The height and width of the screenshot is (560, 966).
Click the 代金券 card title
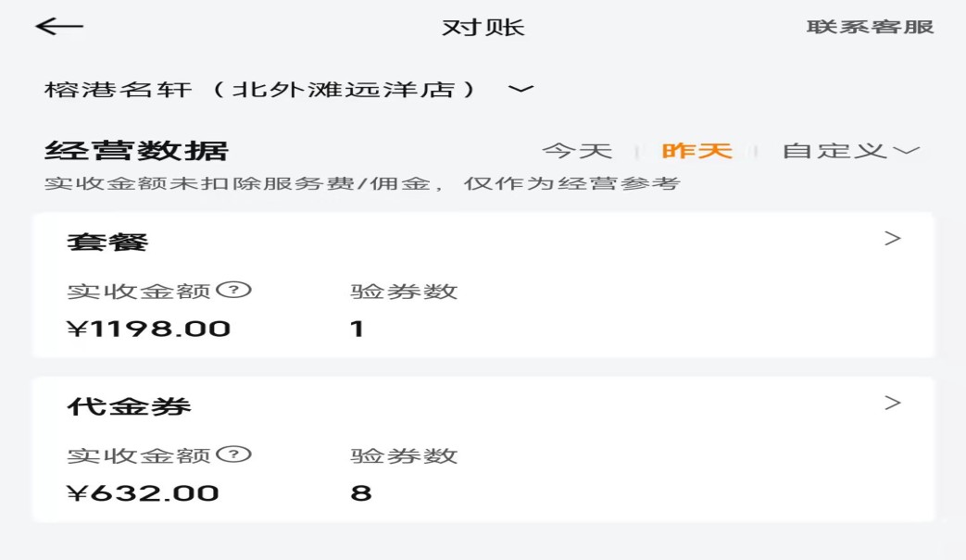(129, 406)
